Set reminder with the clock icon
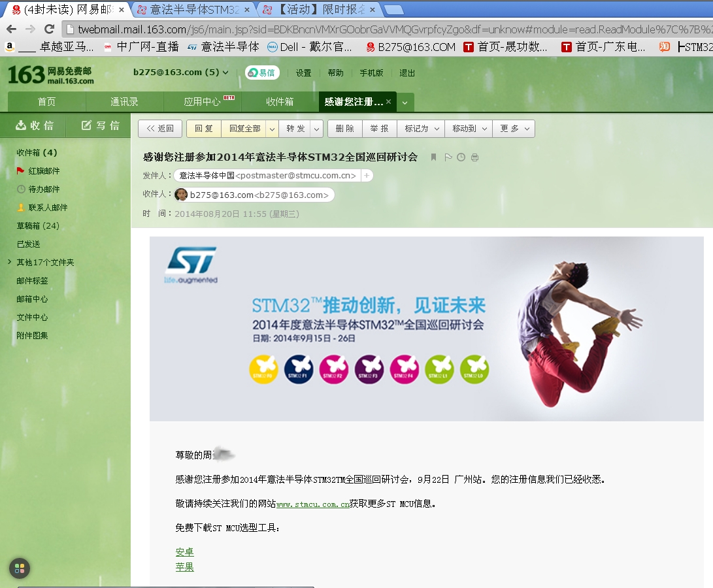 461,157
